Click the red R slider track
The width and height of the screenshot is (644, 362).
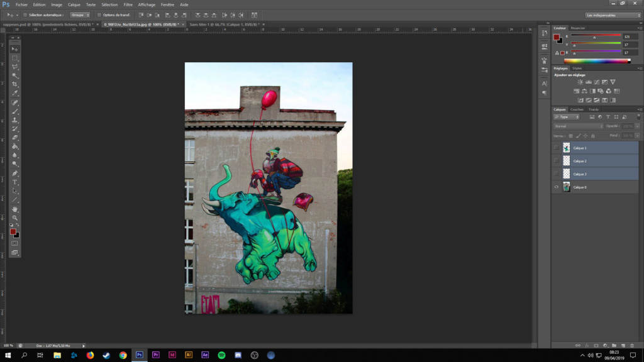tap(596, 35)
